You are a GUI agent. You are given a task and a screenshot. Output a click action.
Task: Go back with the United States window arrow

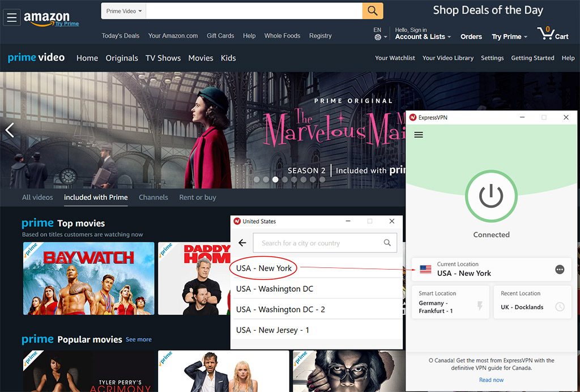tap(242, 242)
